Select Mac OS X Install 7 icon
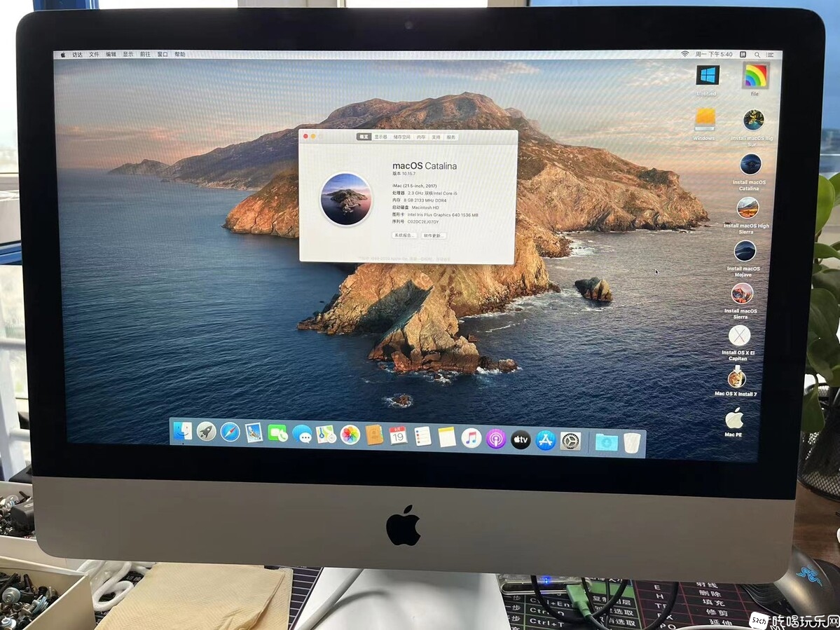The width and height of the screenshot is (840, 630). 736,378
